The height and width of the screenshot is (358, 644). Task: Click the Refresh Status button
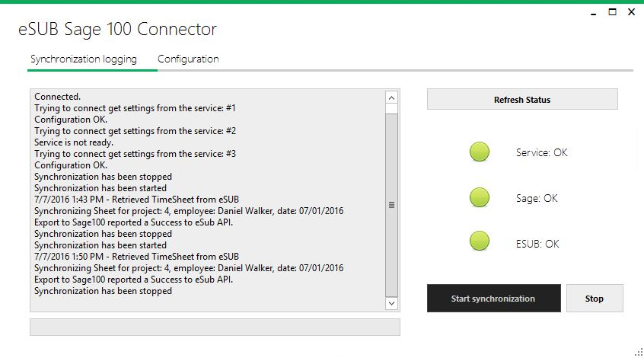(x=522, y=100)
